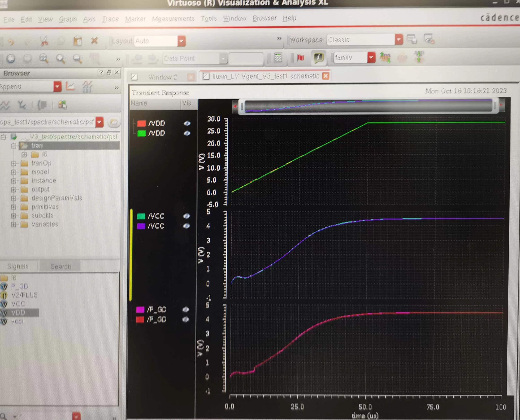
Task: Click the paste clipboard icon
Action: point(77,41)
